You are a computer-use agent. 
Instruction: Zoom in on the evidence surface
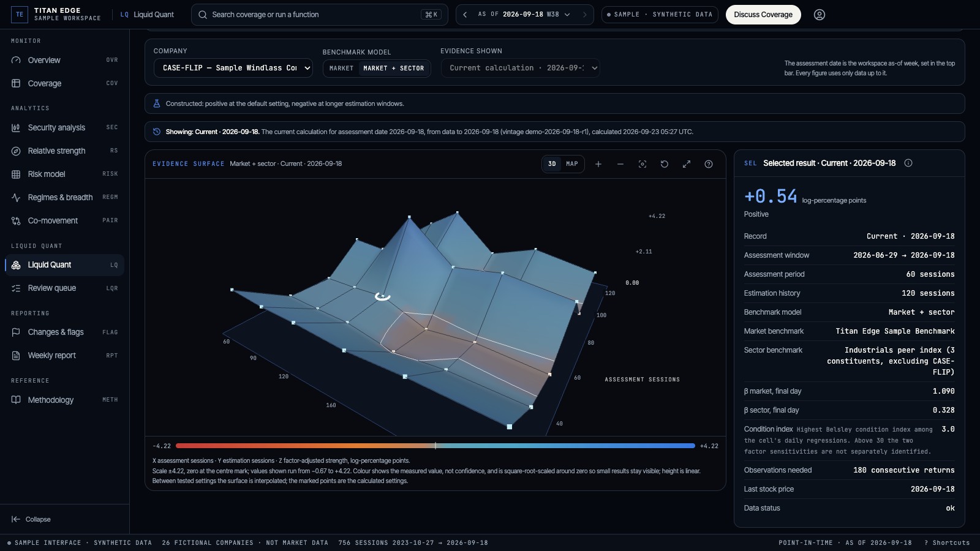598,164
